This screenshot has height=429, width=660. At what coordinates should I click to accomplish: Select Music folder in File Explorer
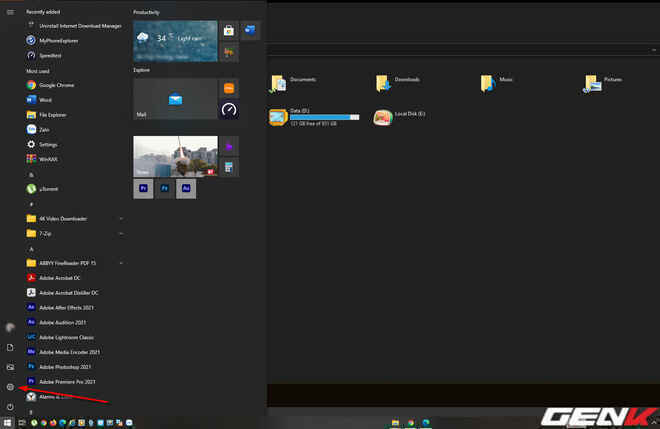pos(497,83)
